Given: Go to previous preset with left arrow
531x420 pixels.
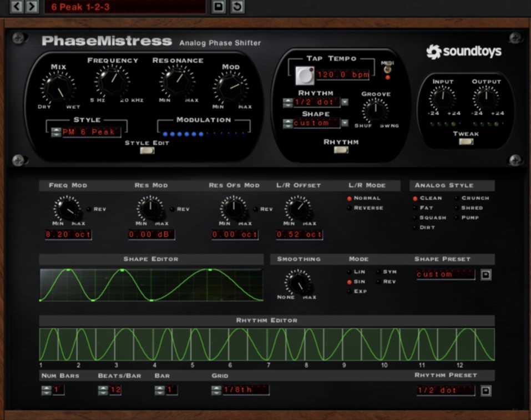Looking at the screenshot, I should (17, 6).
